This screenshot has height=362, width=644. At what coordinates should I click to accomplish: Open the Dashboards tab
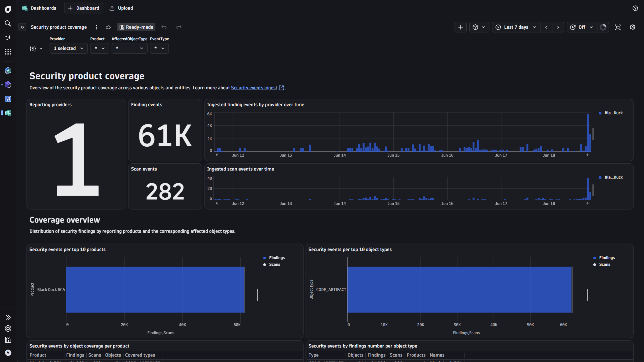(39, 8)
